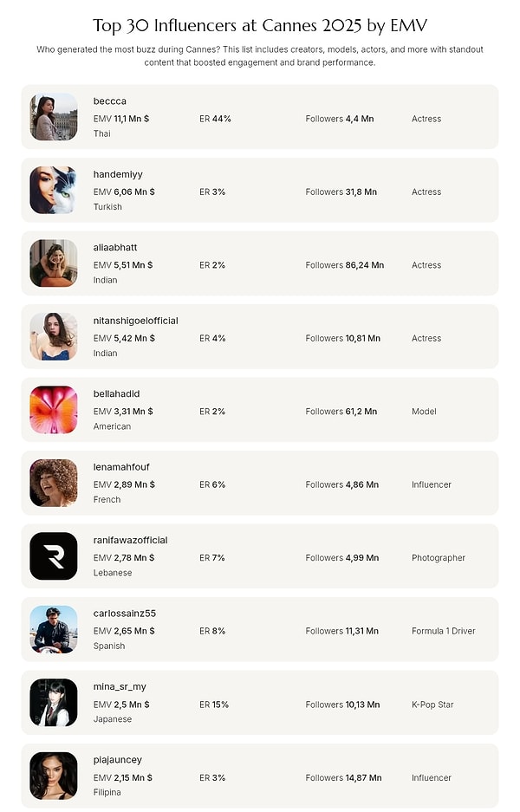Click the Formula 1 Driver category label

pyautogui.click(x=443, y=631)
